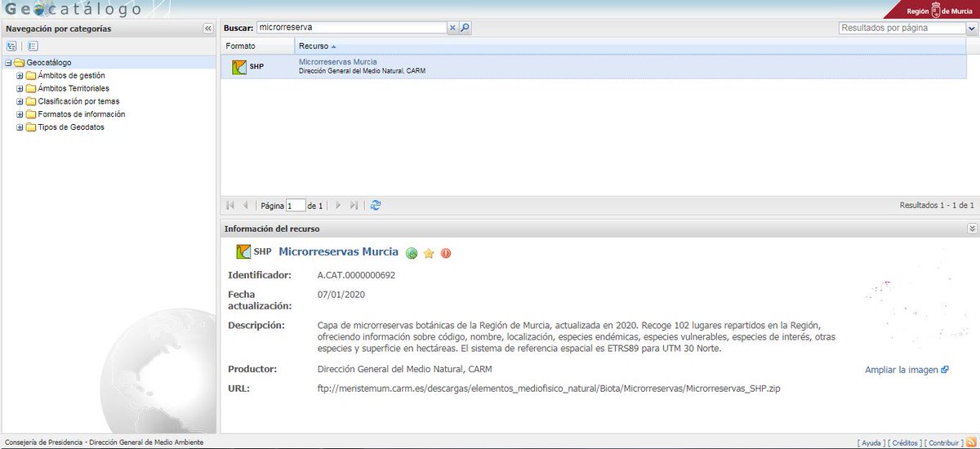980x449 pixels.
Task: Go to first results page
Action: pos(230,206)
